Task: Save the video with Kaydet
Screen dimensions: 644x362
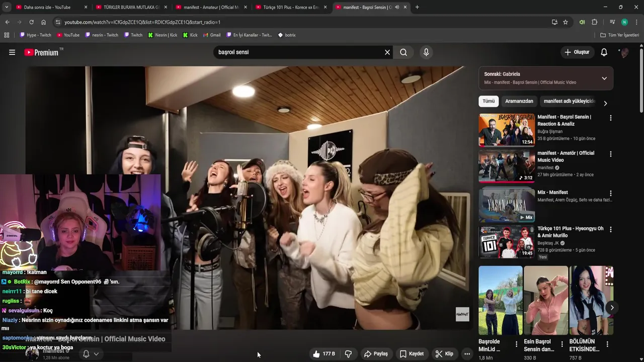Action: pos(412,354)
